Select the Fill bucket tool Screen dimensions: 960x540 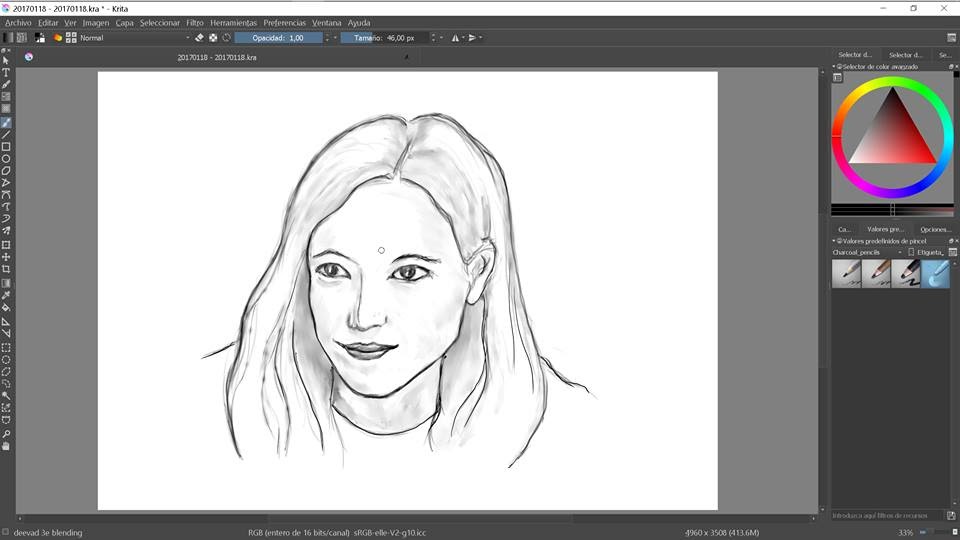coord(6,307)
